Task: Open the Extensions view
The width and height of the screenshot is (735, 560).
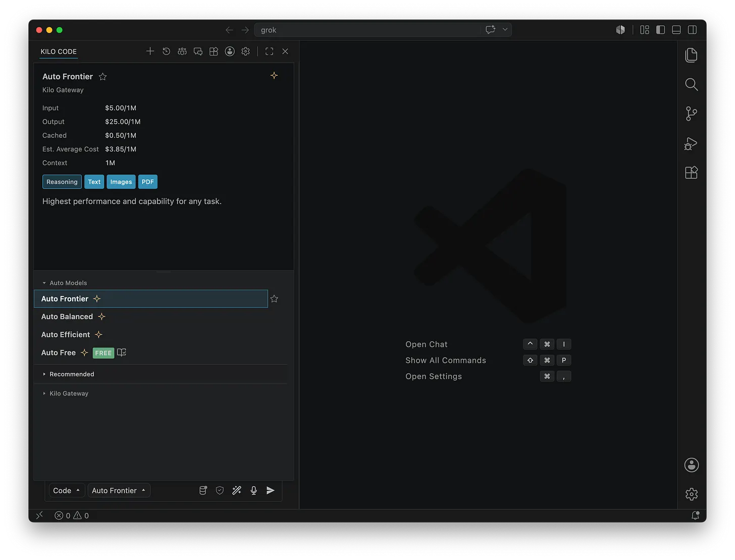Action: [692, 173]
